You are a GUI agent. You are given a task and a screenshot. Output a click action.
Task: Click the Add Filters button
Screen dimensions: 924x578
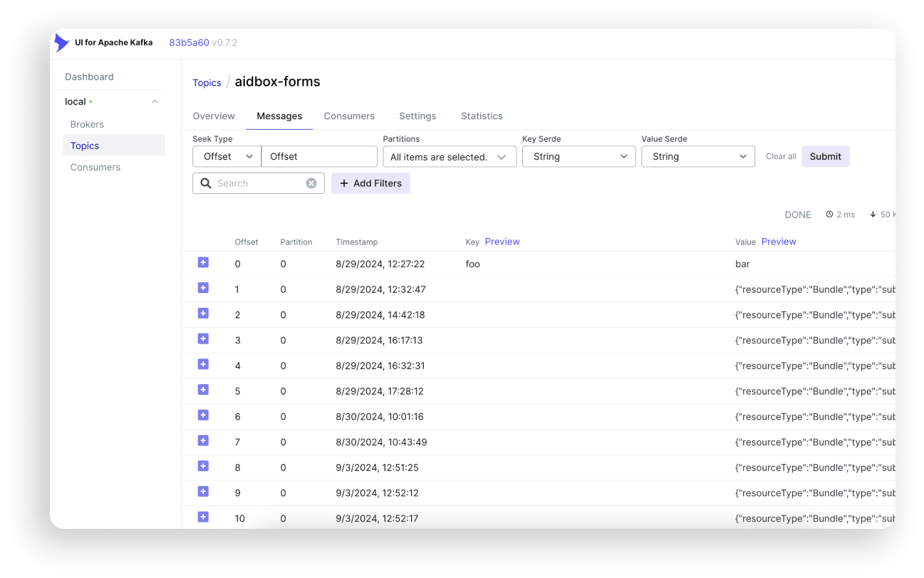click(370, 183)
